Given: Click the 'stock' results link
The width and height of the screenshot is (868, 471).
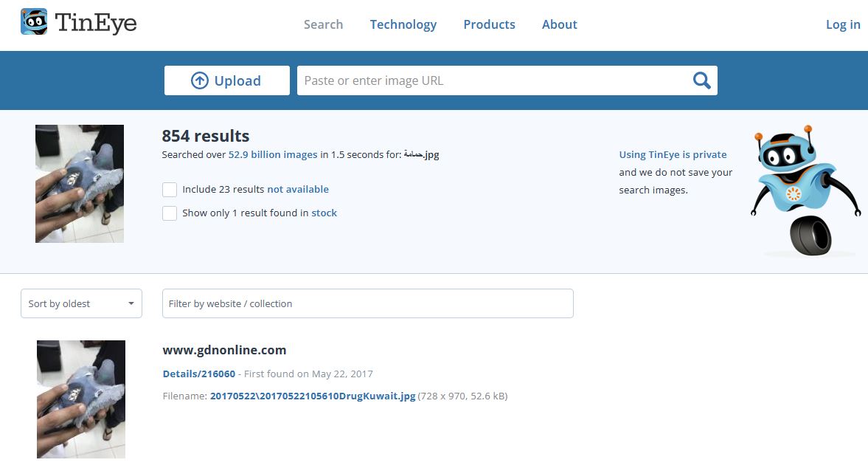Looking at the screenshot, I should [324, 213].
